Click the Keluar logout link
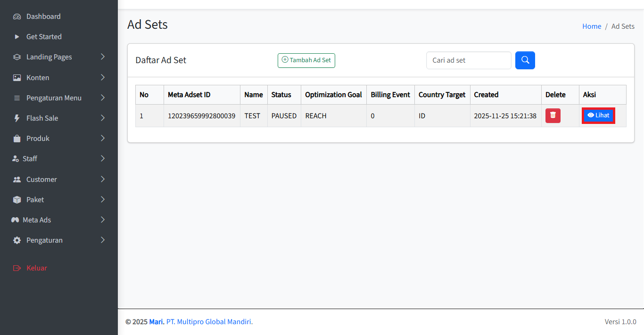644x335 pixels. point(36,268)
